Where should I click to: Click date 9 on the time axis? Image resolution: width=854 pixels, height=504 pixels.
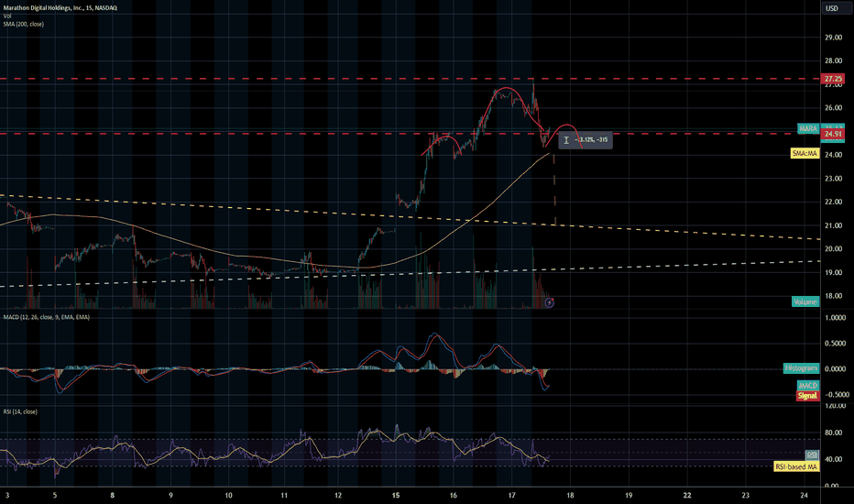tap(170, 495)
